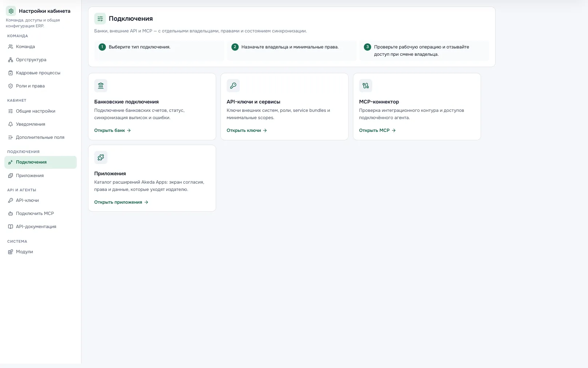Image resolution: width=588 pixels, height=368 pixels.
Task: Open the Модули section
Action: pos(40,252)
